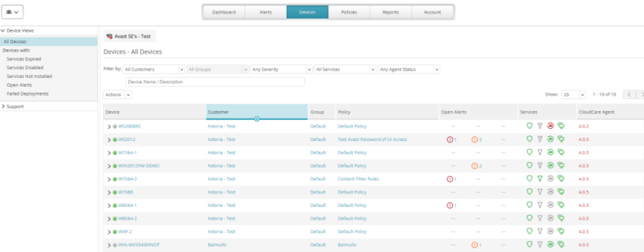Click the remote control icon for WXP-2
Image resolution: width=644 pixels, height=252 pixels.
pos(561,231)
